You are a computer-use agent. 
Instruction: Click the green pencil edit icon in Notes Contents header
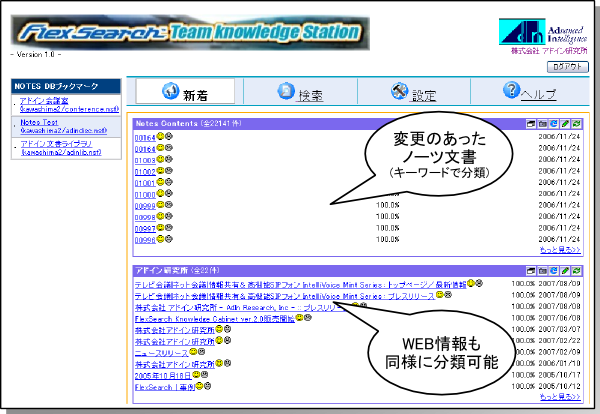(x=565, y=124)
